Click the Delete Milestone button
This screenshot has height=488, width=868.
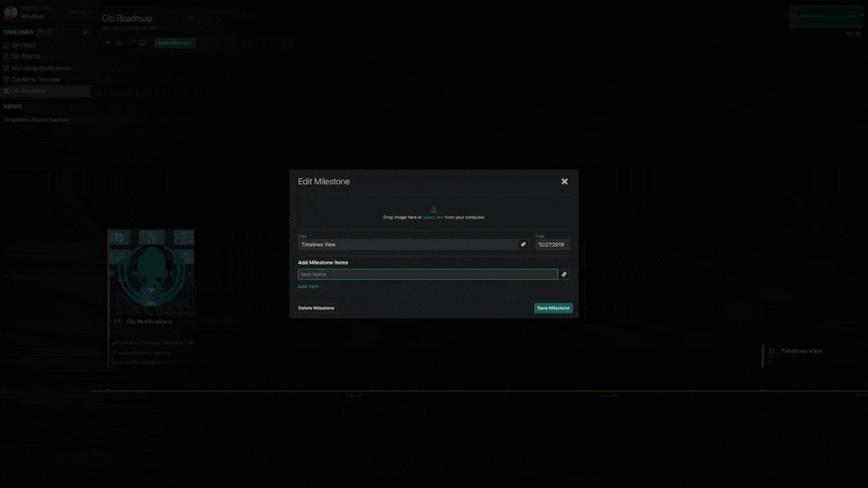316,308
